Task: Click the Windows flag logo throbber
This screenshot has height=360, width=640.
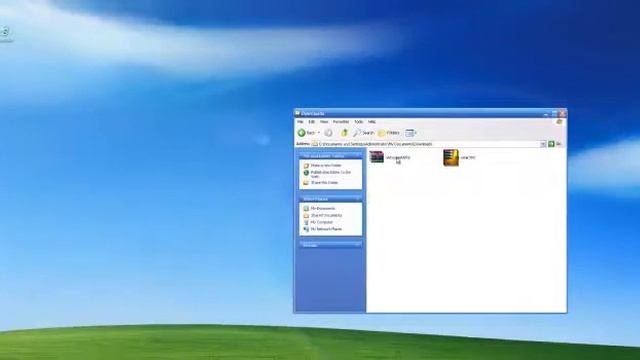Action: pos(559,122)
